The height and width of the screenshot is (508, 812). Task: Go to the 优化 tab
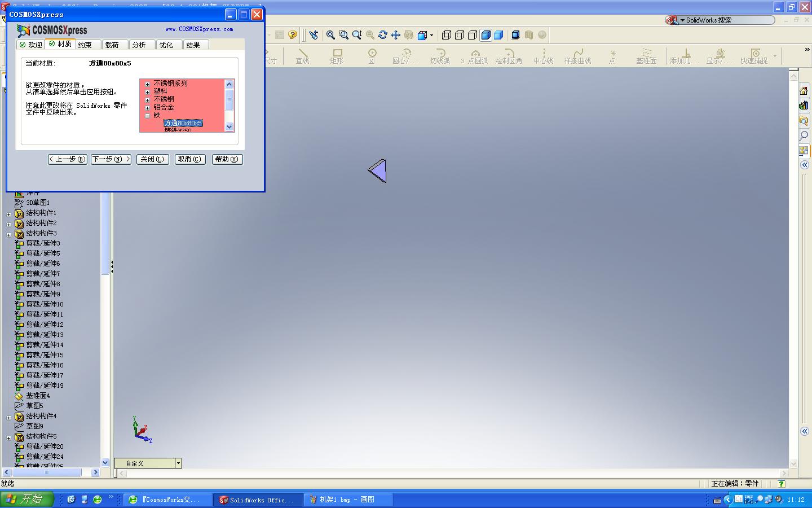170,45
